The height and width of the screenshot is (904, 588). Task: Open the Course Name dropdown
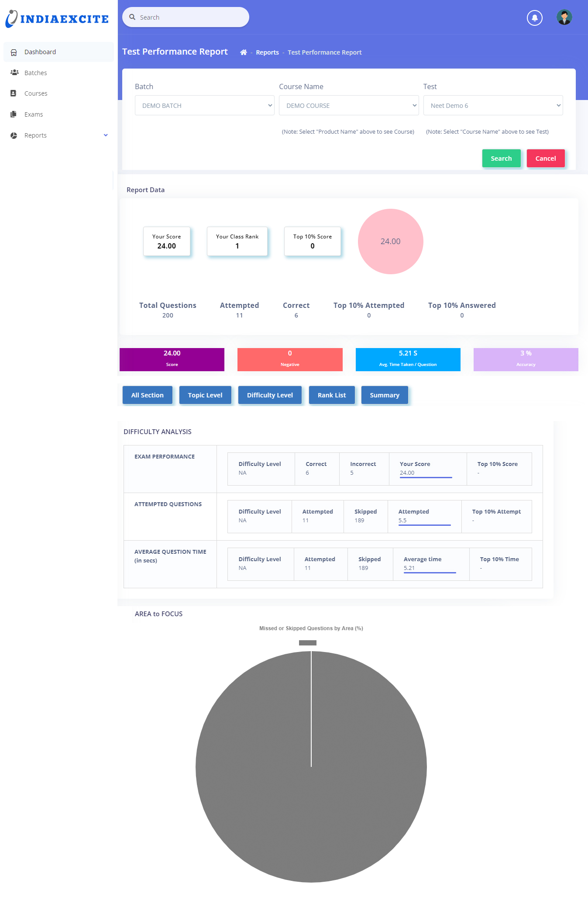click(x=348, y=106)
